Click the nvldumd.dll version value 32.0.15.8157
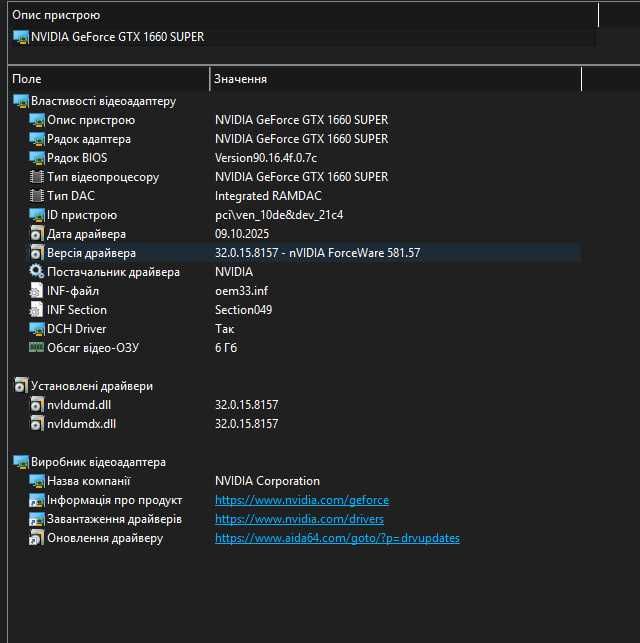 pos(246,405)
